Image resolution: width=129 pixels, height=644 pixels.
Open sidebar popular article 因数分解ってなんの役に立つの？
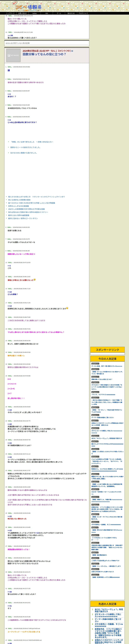coord(102,379)
